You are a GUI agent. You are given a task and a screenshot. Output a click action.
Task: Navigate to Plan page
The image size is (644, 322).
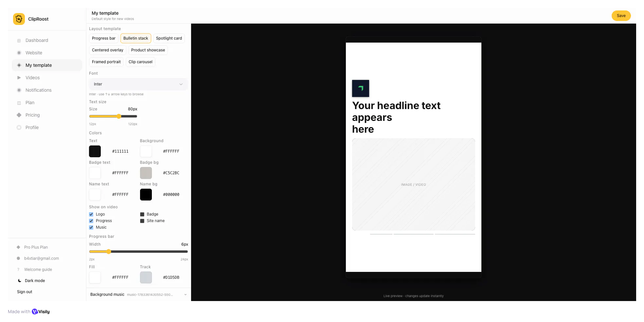(x=47, y=103)
